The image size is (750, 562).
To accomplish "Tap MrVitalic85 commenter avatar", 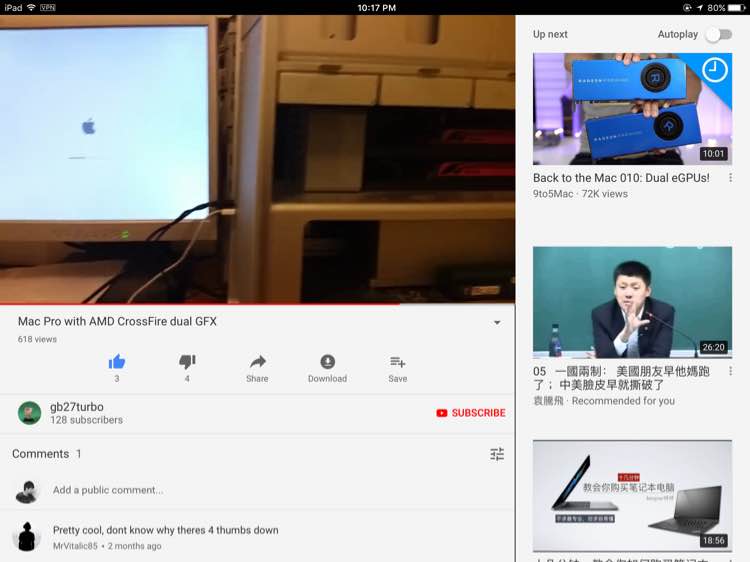I will click(27, 537).
